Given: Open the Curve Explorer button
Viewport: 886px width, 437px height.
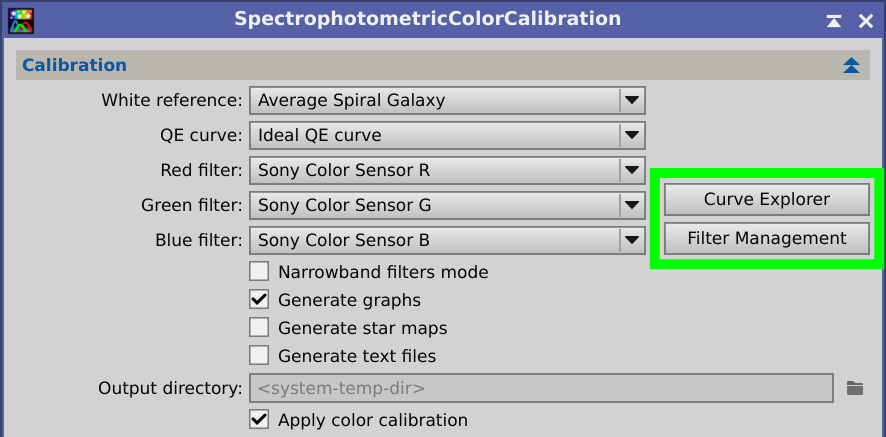Looking at the screenshot, I should 766,200.
